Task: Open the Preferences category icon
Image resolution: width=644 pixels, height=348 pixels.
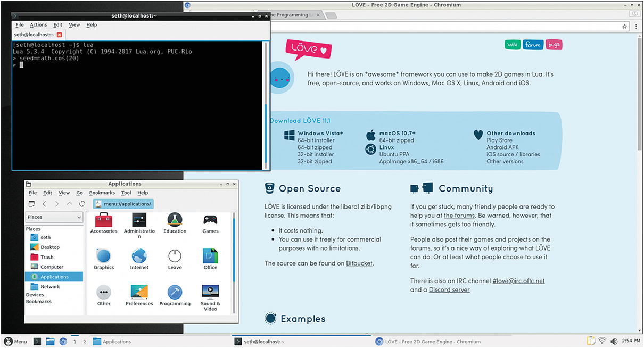Action: 139,292
